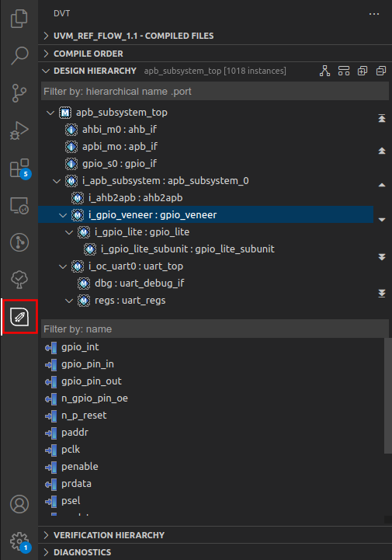This screenshot has width=392, height=560.
Task: Collapse the i_gpio_lite node chevron
Action: click(69, 232)
